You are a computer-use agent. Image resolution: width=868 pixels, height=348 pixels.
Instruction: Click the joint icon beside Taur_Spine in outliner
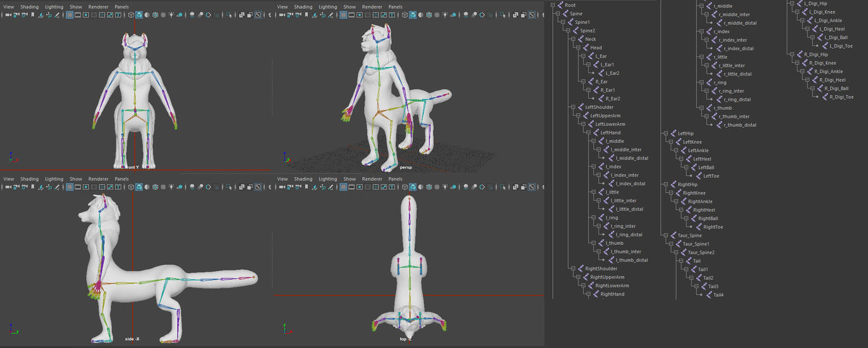click(x=673, y=235)
